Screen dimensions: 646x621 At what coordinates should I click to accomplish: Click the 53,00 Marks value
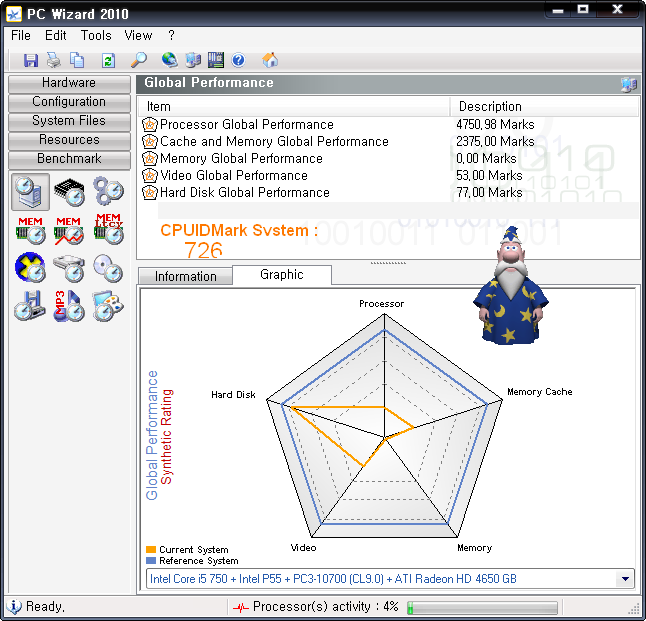coord(489,176)
